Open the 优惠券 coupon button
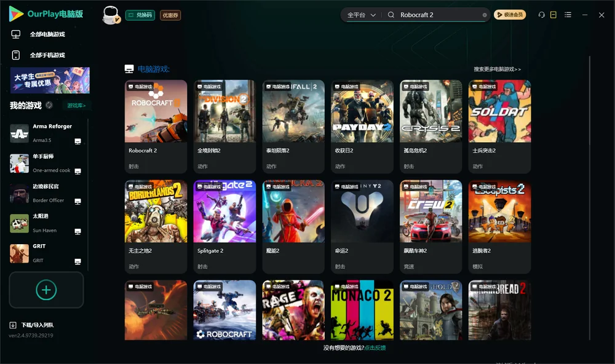 pos(170,15)
